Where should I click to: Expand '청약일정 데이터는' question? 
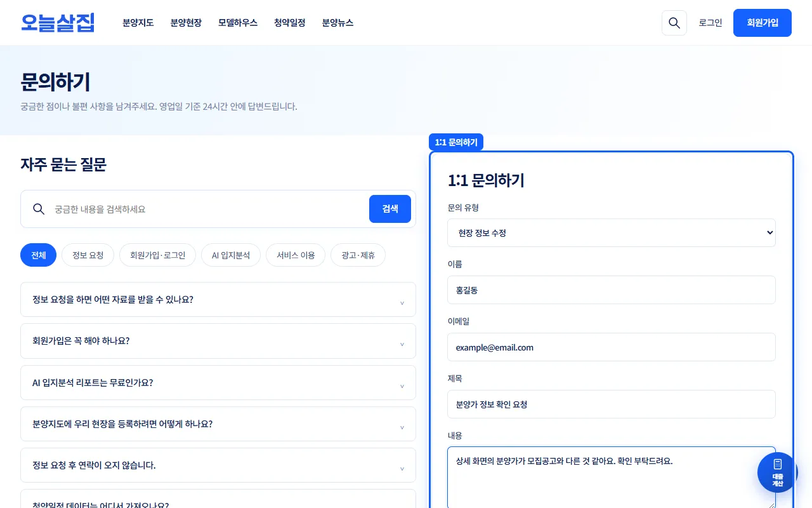click(218, 499)
